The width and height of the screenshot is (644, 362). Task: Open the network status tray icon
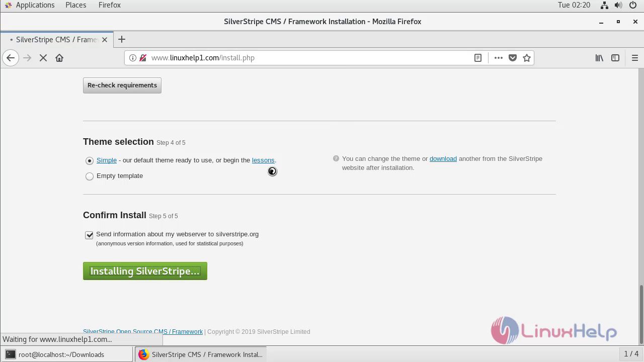coord(605,5)
